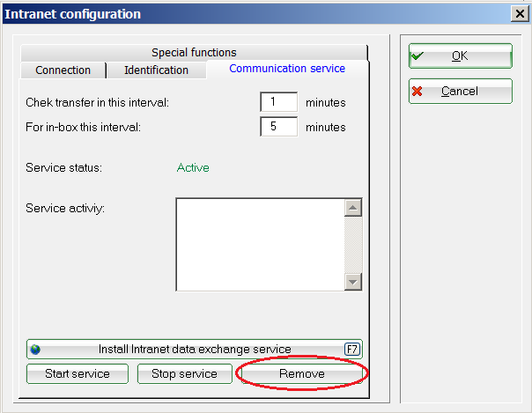Viewport: 532px width, 413px height.
Task: Click the F7 shortcut badge
Action: [351, 350]
